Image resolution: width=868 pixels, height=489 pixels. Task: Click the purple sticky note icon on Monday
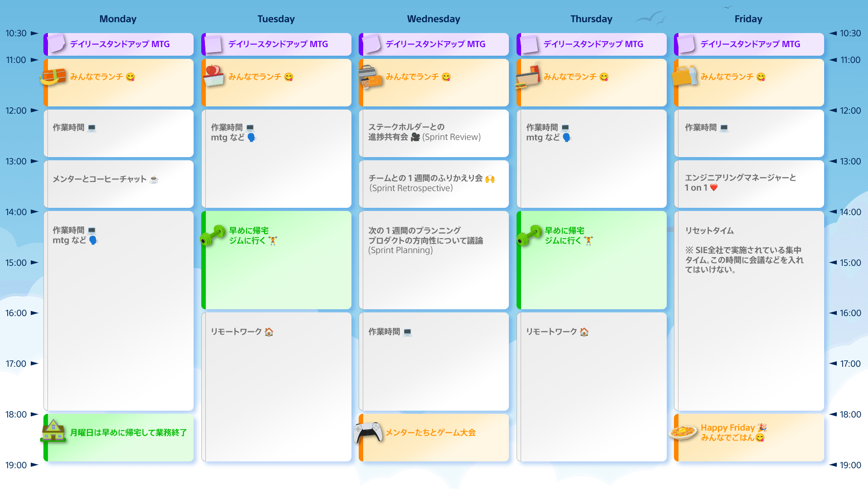coord(56,43)
